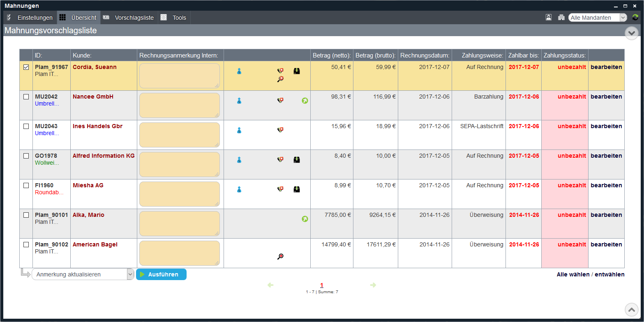Click the green arrow icon in Alka, Mario row
644x322 pixels.
[305, 219]
